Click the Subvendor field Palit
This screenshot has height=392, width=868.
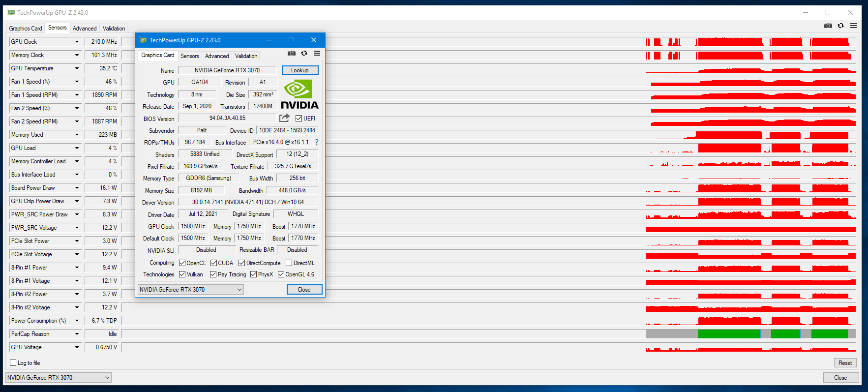tap(202, 130)
